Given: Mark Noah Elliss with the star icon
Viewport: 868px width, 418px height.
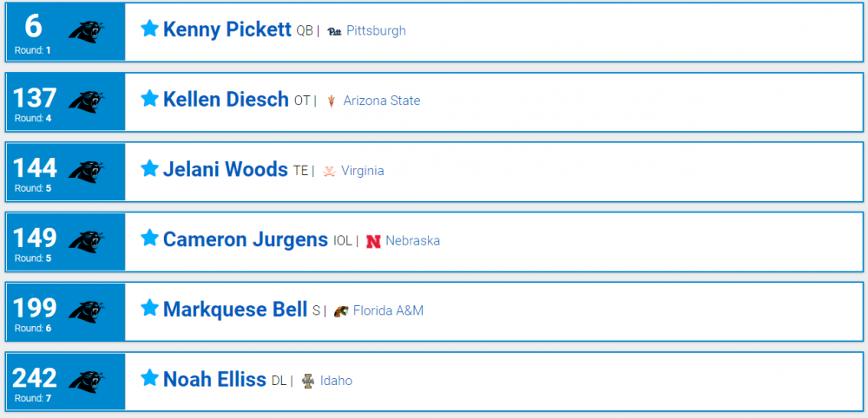Looking at the screenshot, I should click(150, 379).
